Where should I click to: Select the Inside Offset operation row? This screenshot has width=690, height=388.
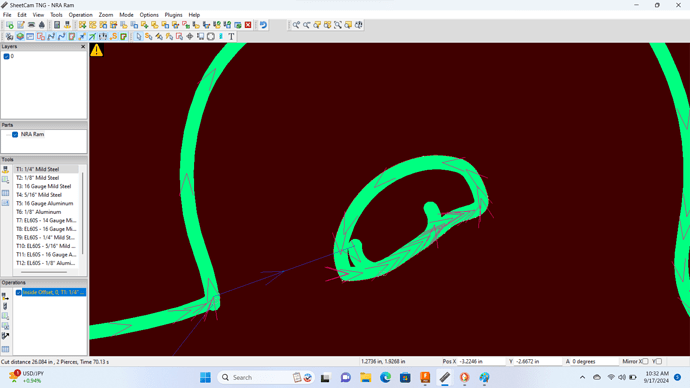tap(54, 292)
